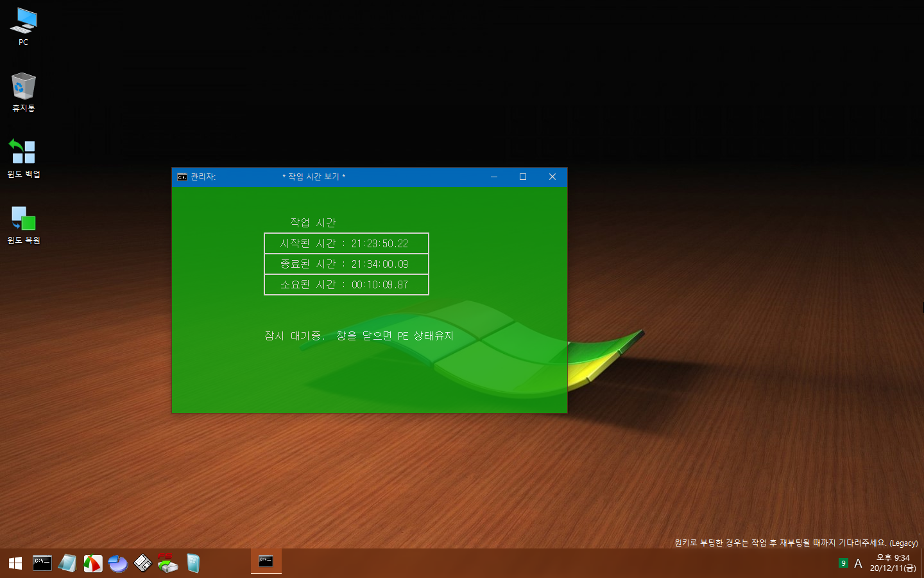This screenshot has height=578, width=924.
Task: Click the 작업 시간 heading in the console
Action: (313, 223)
